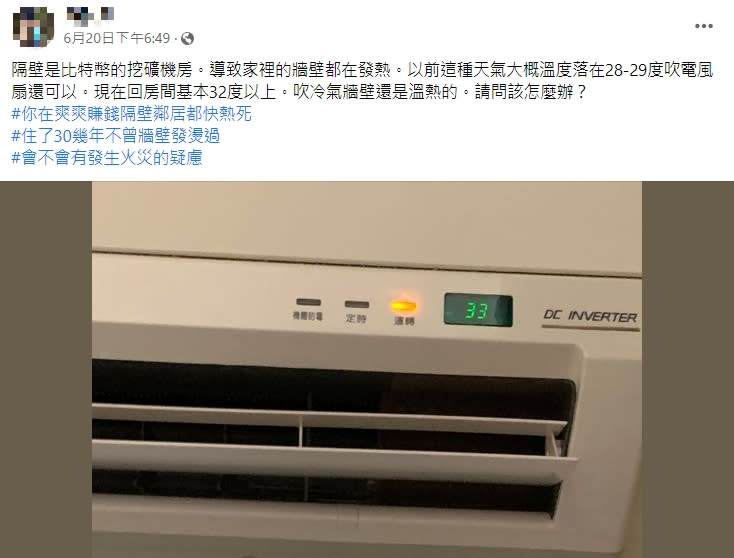Click the unlit 定時 timer indicator
The height and width of the screenshot is (558, 734).
357,304
